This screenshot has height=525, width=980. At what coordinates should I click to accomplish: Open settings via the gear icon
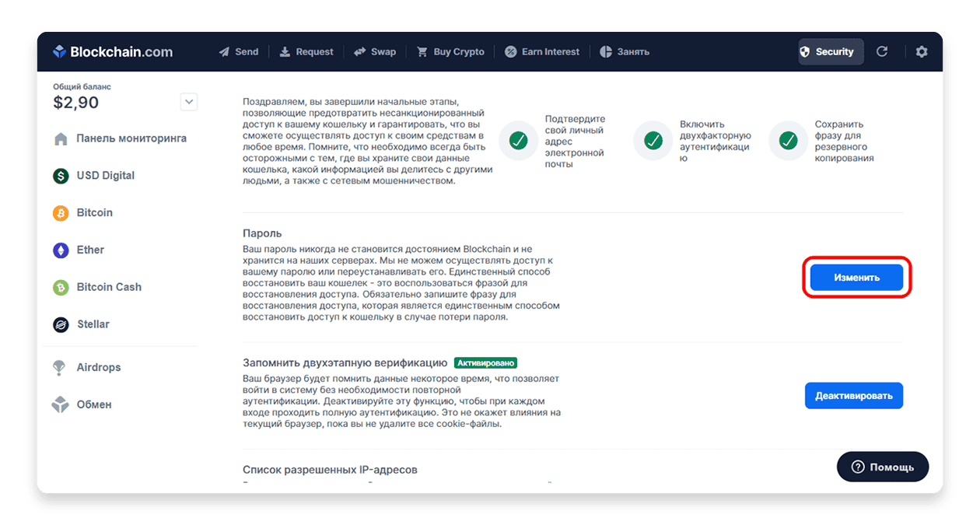coord(922,52)
